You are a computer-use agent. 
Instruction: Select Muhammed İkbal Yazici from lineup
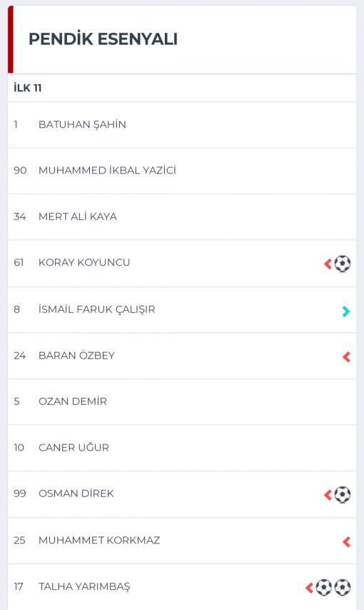pyautogui.click(x=182, y=171)
